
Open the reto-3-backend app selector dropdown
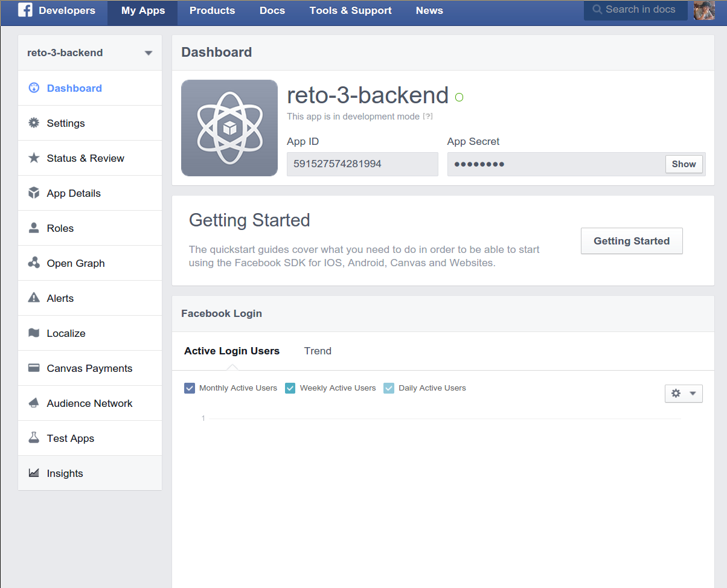tap(90, 53)
